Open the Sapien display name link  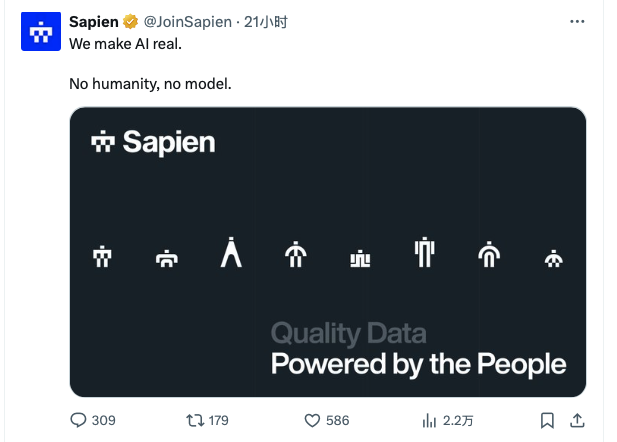click(94, 22)
